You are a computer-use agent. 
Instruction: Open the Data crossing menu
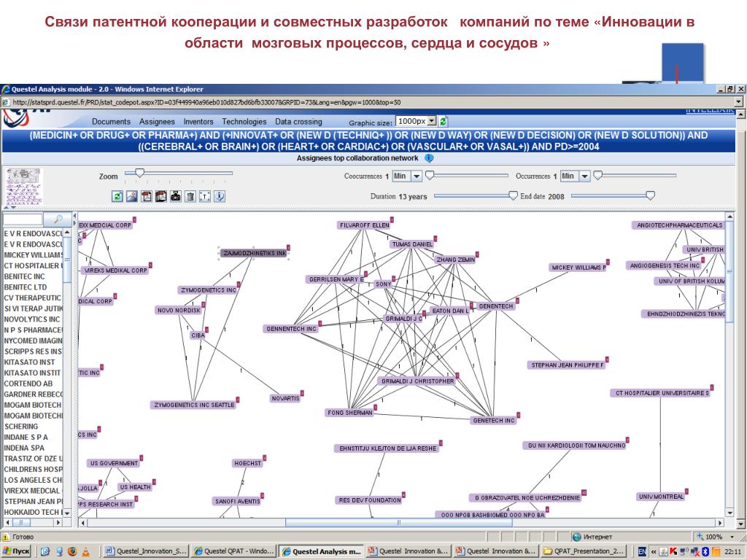[x=298, y=122]
